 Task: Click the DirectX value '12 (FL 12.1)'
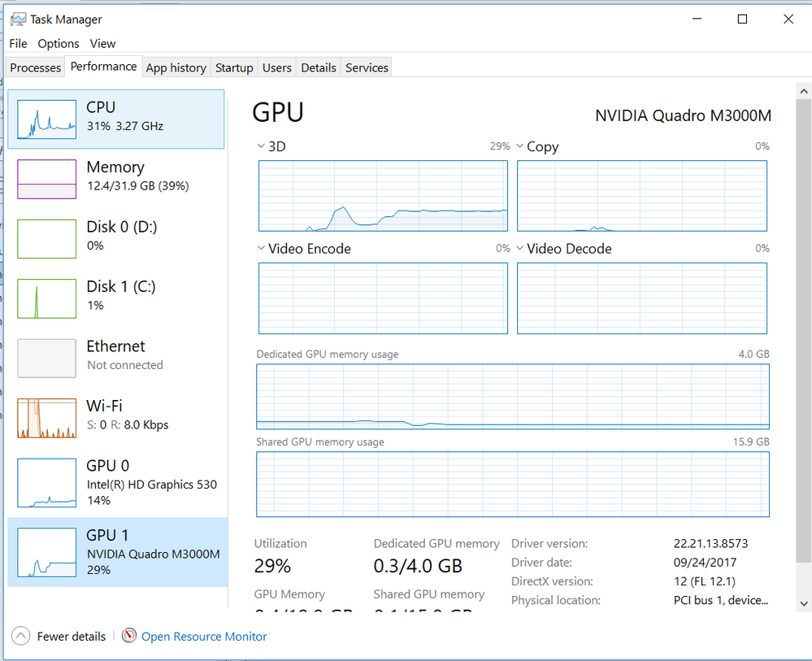[x=704, y=582]
